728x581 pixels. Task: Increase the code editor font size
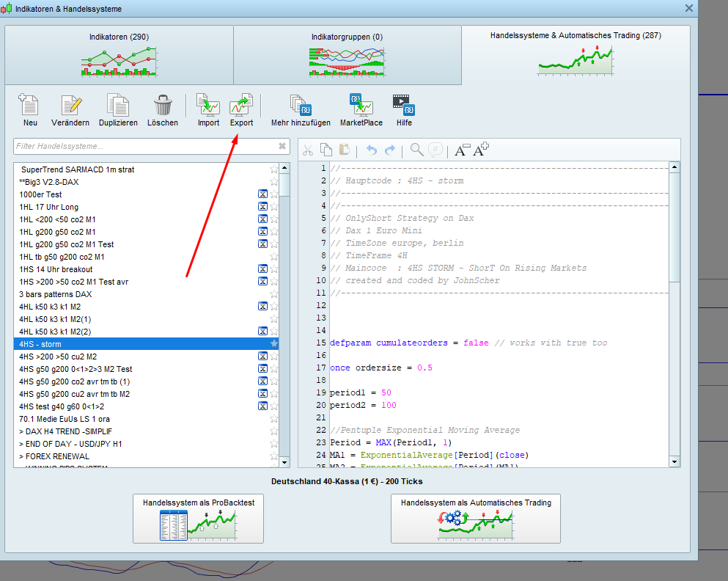[481, 150]
